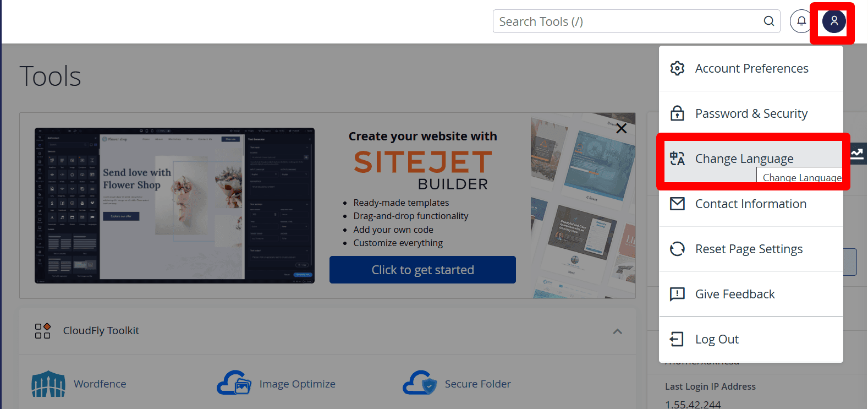This screenshot has width=868, height=409.
Task: Click the Secure Folder cloud icon
Action: [x=419, y=383]
